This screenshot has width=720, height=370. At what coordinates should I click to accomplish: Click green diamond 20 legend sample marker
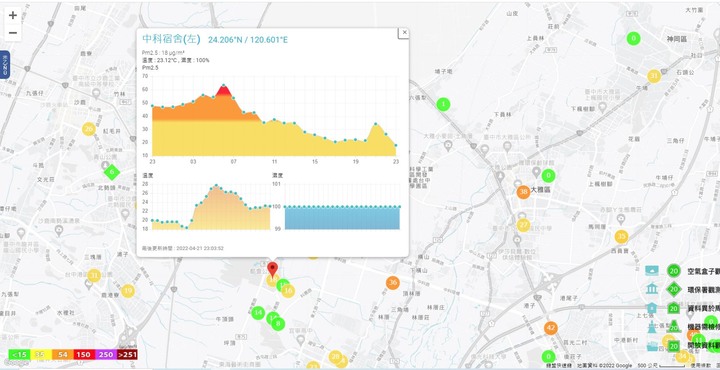pos(674,289)
